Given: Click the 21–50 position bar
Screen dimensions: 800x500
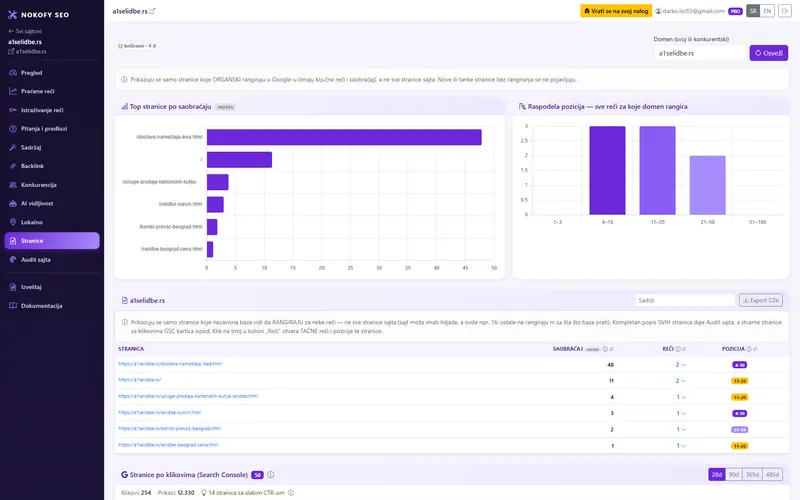Looking at the screenshot, I should 707,185.
